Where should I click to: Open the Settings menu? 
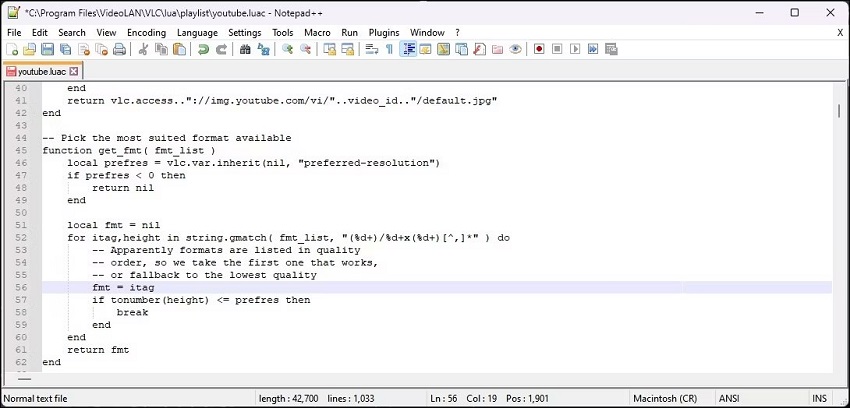pos(244,33)
